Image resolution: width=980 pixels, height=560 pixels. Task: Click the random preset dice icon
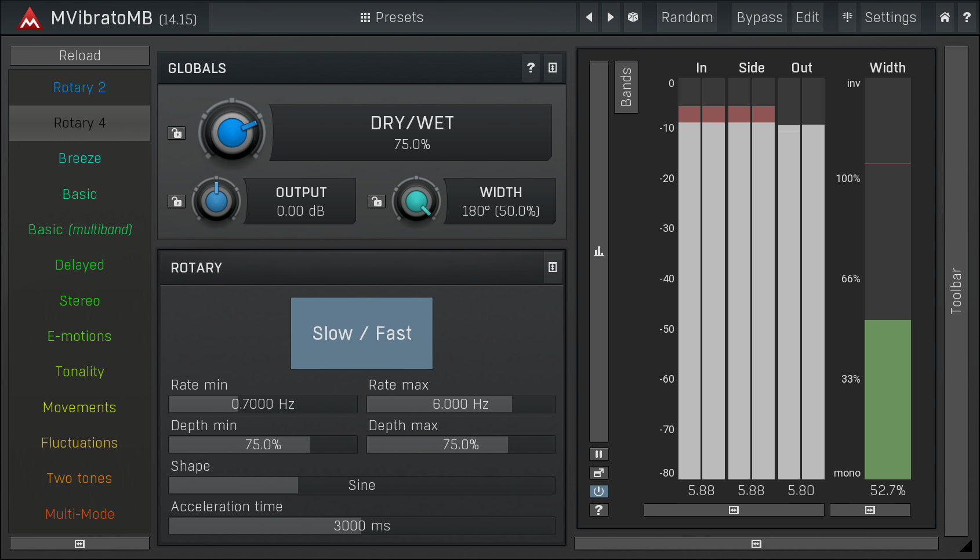tap(633, 17)
